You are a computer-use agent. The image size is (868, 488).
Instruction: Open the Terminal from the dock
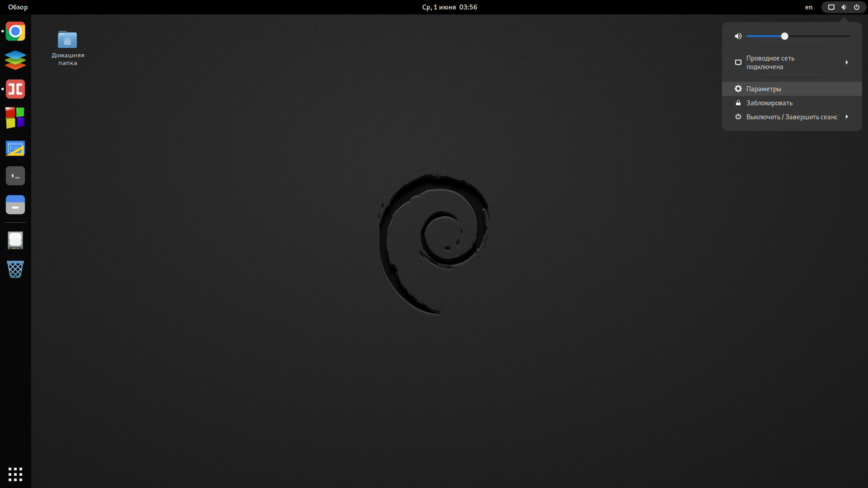(15, 176)
